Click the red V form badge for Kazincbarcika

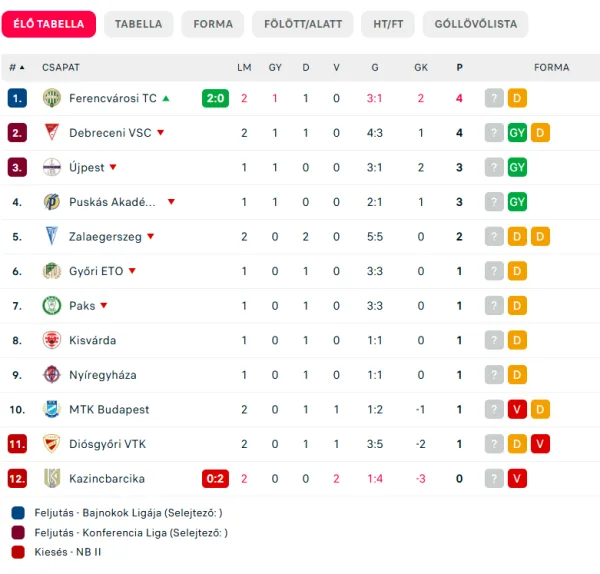point(517,478)
